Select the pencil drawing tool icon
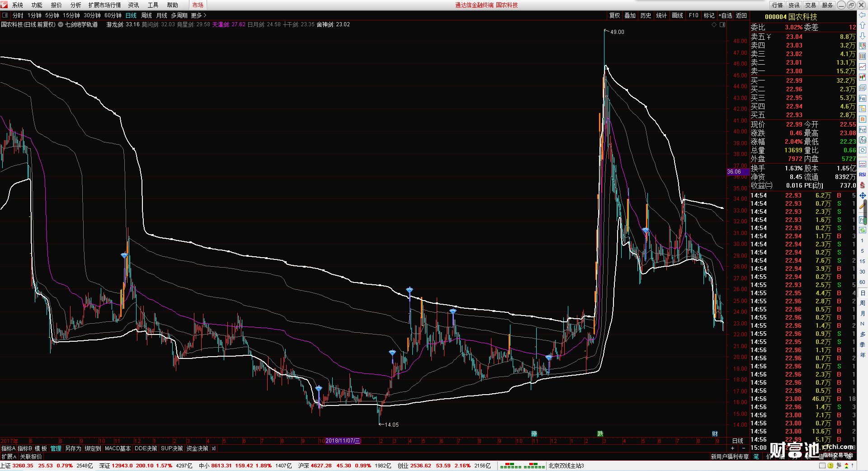 pyautogui.click(x=863, y=206)
